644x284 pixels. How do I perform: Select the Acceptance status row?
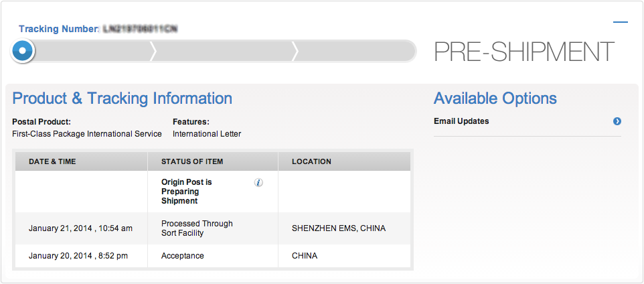pyautogui.click(x=213, y=256)
